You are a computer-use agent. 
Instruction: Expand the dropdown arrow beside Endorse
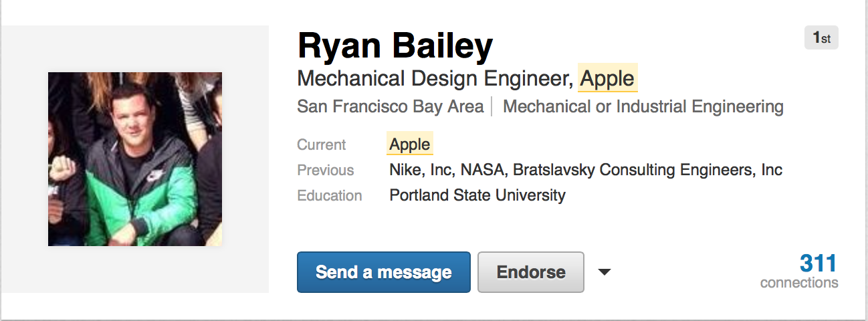605,272
